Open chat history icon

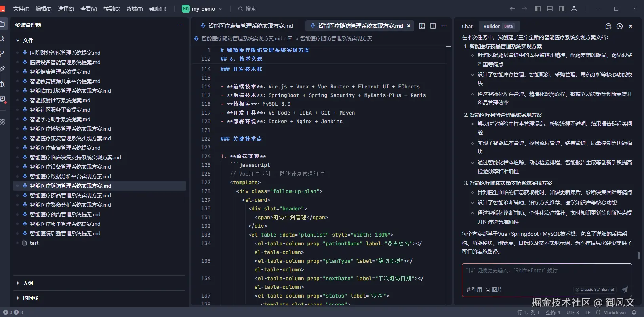pyautogui.click(x=619, y=26)
